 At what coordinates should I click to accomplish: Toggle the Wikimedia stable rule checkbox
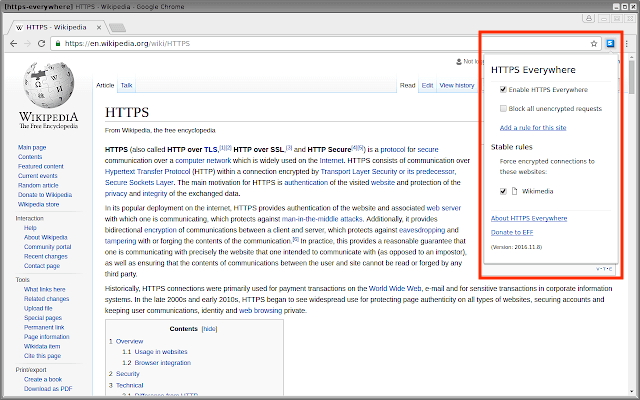(503, 190)
